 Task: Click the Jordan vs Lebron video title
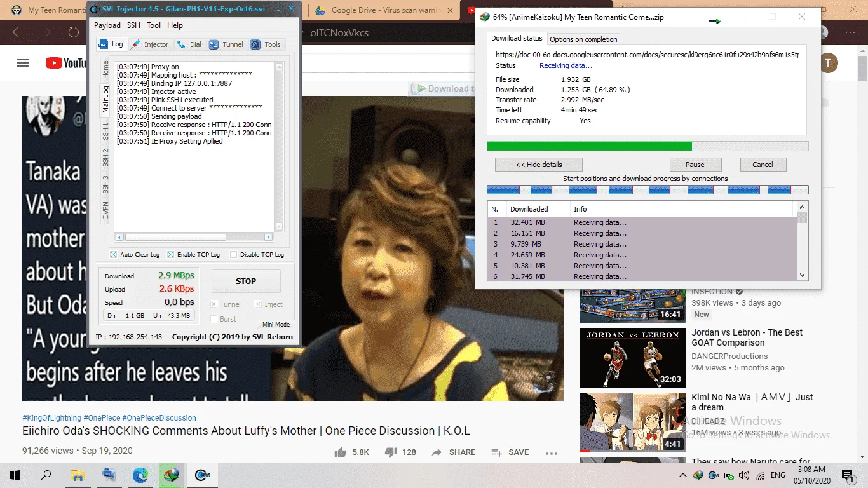coord(747,337)
